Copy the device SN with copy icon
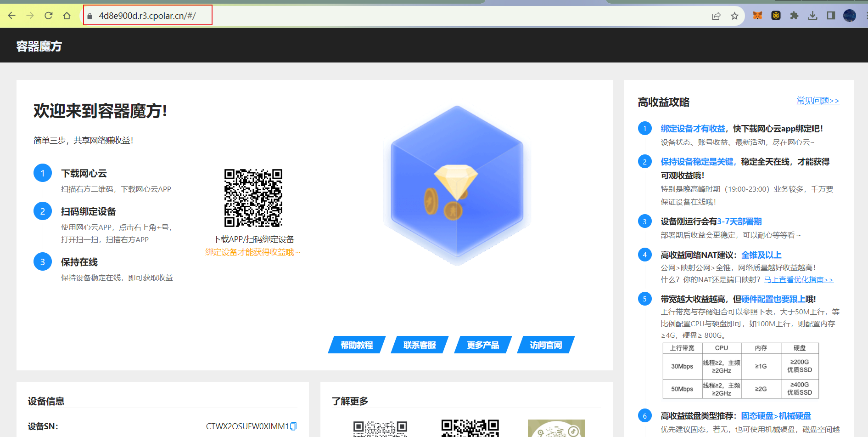 coord(294,426)
